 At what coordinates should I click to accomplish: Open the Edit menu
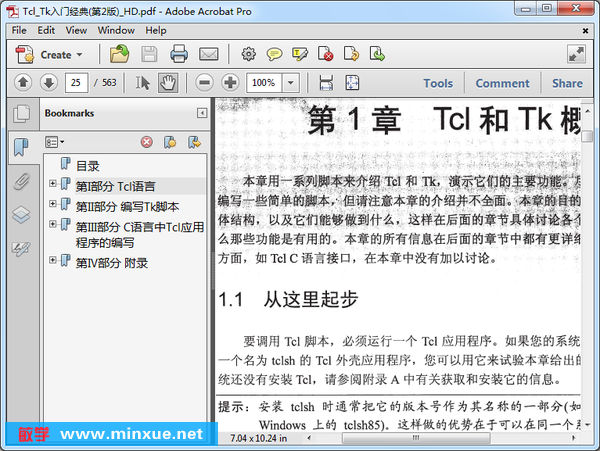(46, 30)
